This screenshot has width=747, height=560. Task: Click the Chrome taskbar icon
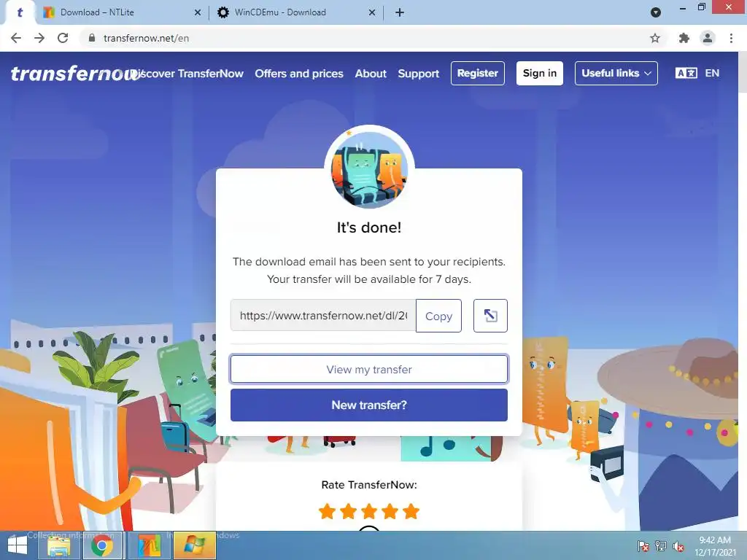coord(102,545)
